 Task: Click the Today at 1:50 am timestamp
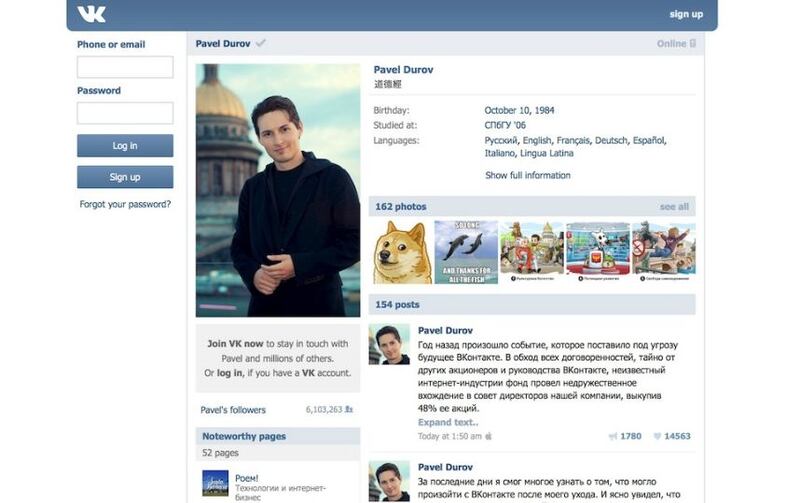coord(449,436)
